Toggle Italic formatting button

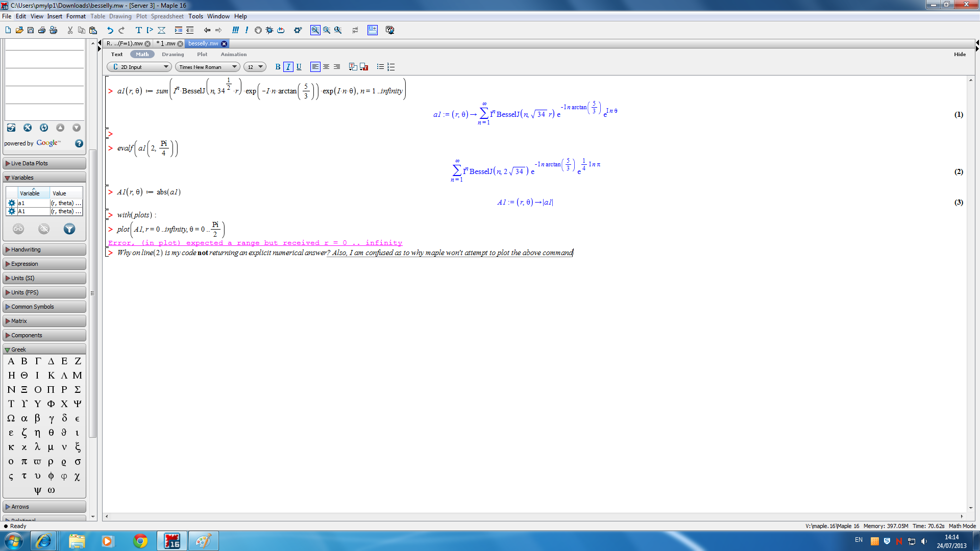pos(288,67)
